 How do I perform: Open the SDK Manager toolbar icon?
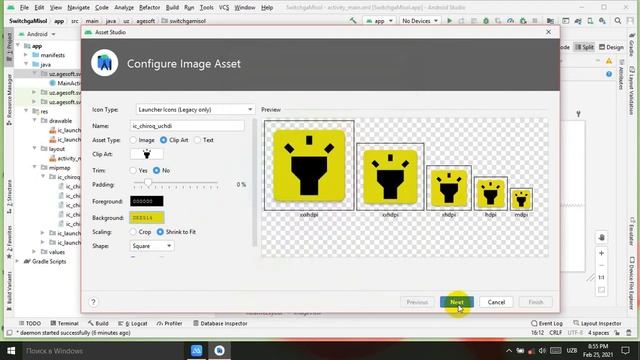point(602,20)
